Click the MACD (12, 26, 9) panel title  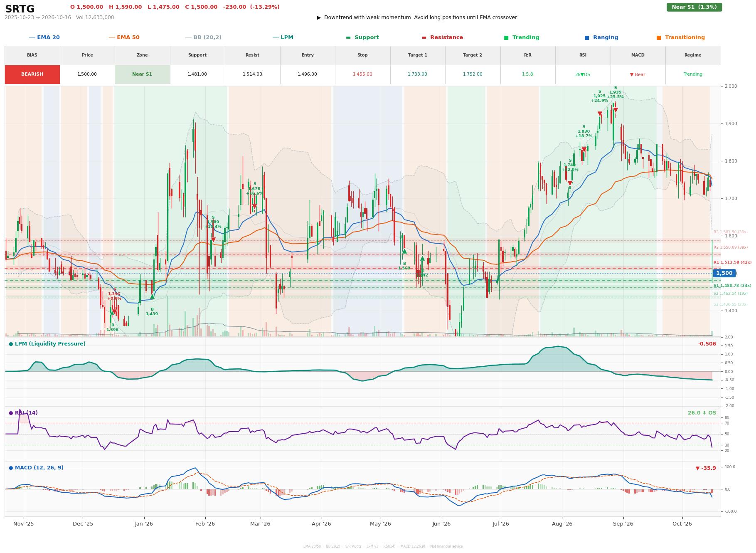pos(36,468)
